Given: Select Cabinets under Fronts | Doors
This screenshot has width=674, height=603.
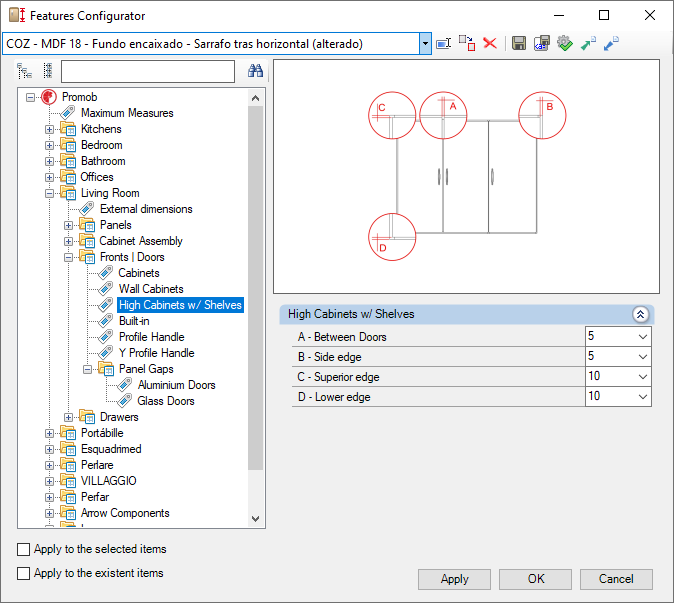Looking at the screenshot, I should tap(139, 273).
